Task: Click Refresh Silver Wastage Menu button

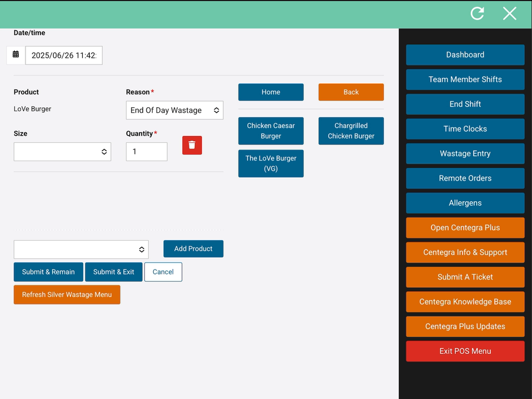Action: (67, 295)
